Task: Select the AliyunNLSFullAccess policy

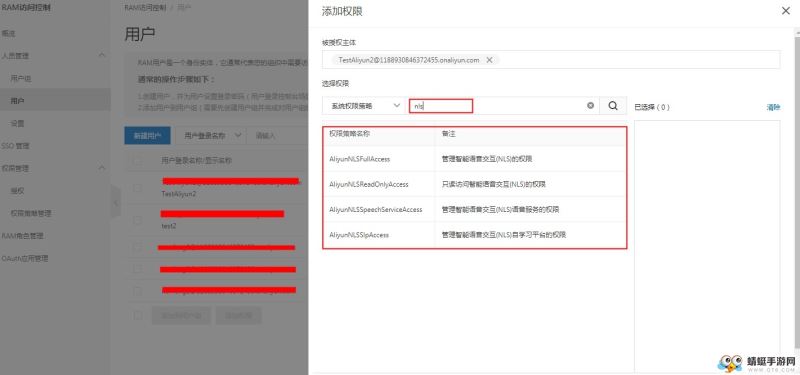Action: point(360,159)
